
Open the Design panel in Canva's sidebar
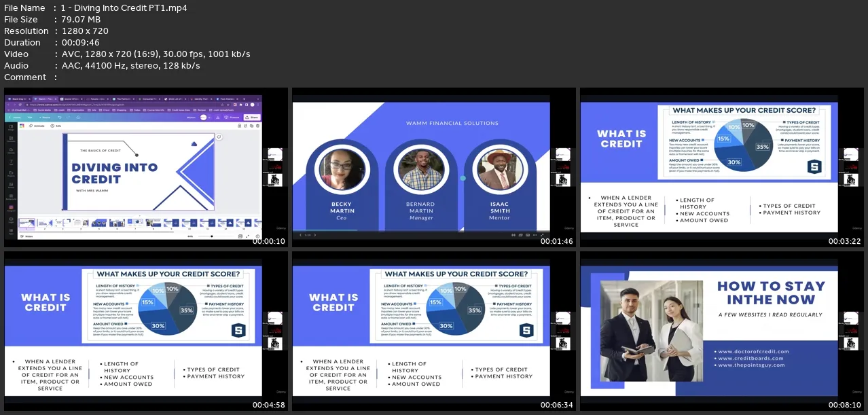(12, 127)
